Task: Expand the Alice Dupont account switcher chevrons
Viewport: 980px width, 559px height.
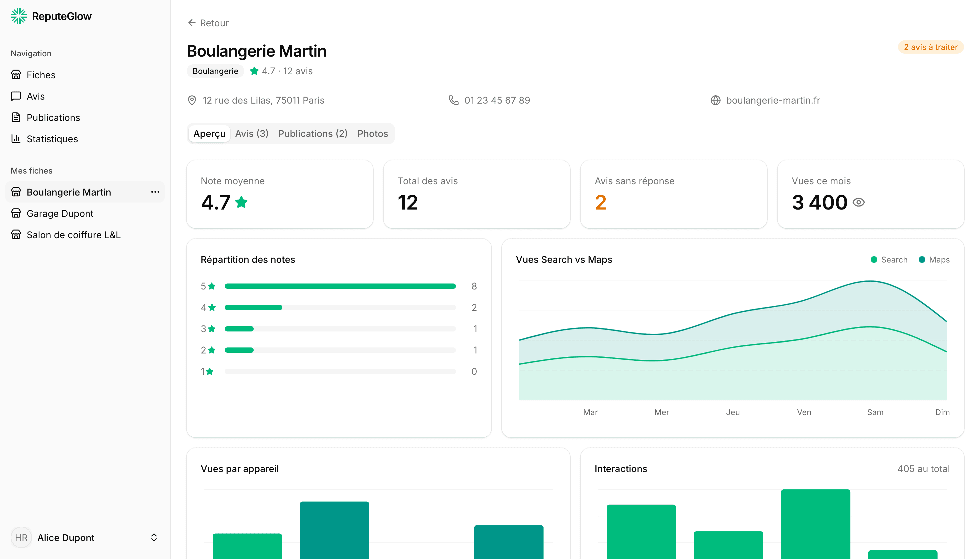Action: pos(154,537)
